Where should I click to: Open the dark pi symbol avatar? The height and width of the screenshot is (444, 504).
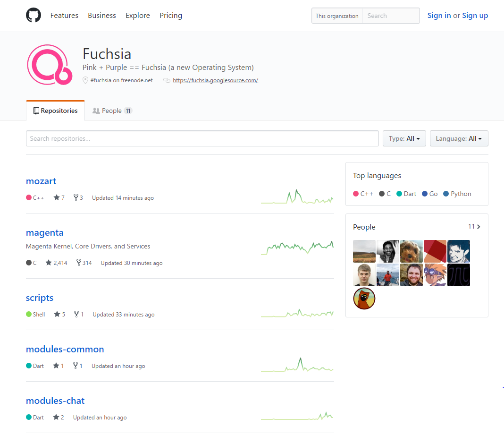point(459,275)
